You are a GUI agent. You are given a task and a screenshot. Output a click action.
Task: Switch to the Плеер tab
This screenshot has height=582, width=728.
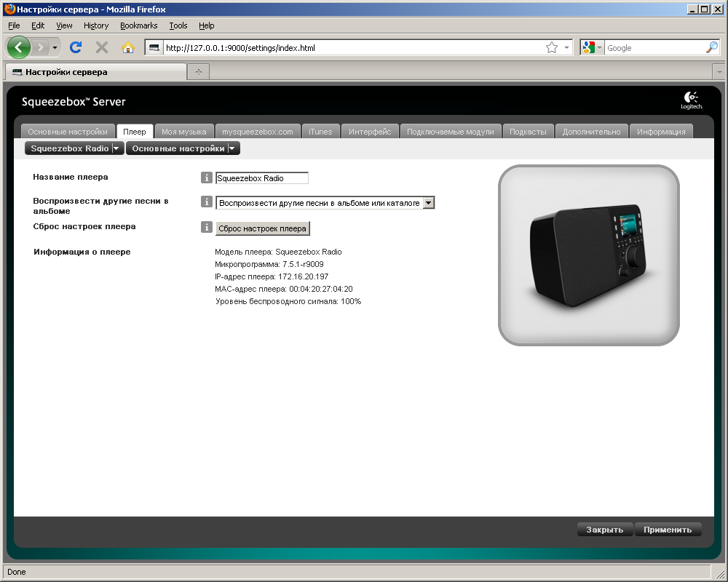coord(135,132)
